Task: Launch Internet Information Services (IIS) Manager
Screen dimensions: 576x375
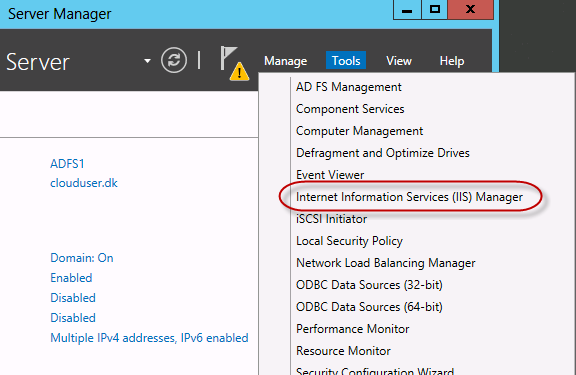Action: [x=409, y=197]
